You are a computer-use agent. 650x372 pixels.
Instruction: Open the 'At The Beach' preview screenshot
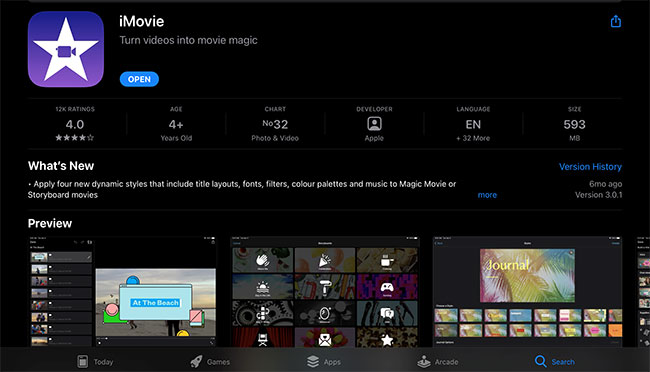[122, 292]
